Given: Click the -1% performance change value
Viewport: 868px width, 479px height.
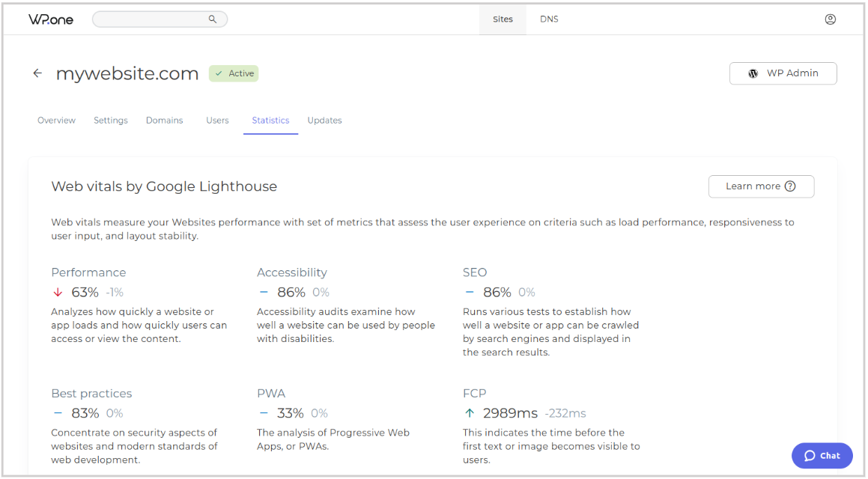Looking at the screenshot, I should point(115,292).
